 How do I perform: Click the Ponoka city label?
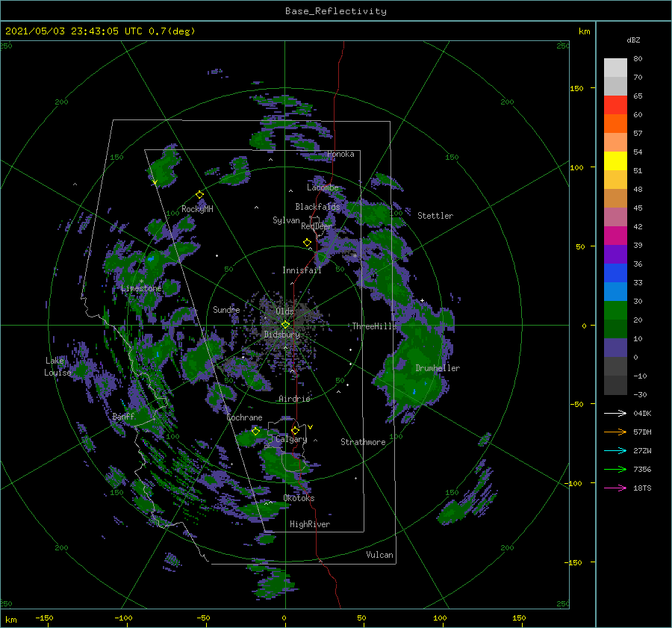(340, 154)
